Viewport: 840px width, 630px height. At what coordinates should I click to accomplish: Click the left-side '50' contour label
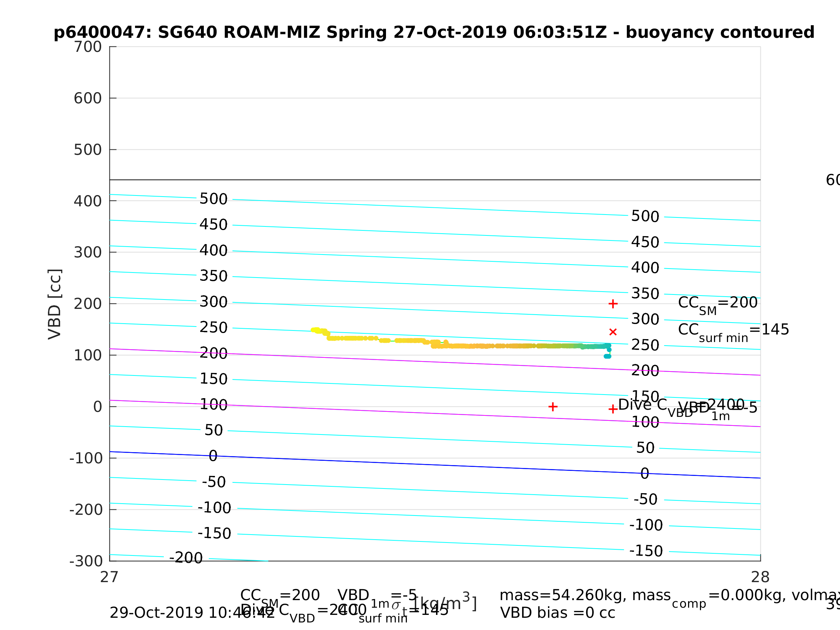point(214,430)
